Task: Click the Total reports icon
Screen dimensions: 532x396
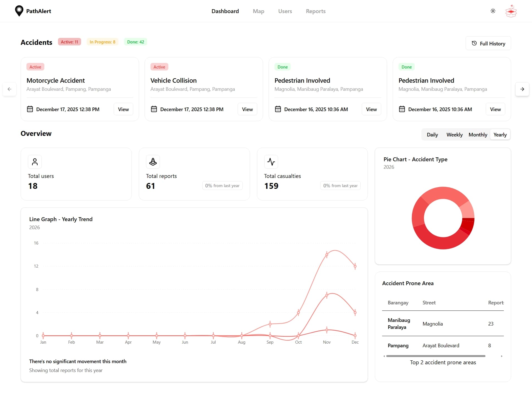Action: 153,162
